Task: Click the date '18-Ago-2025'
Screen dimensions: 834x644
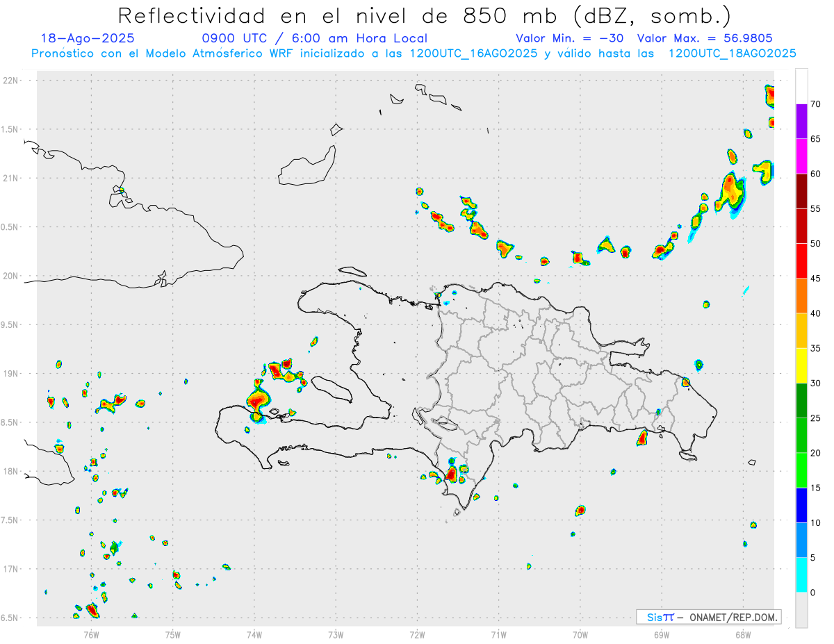Action: pos(88,38)
